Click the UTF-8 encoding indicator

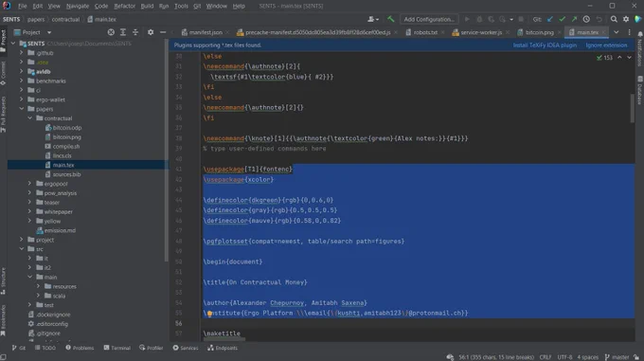pos(564,357)
